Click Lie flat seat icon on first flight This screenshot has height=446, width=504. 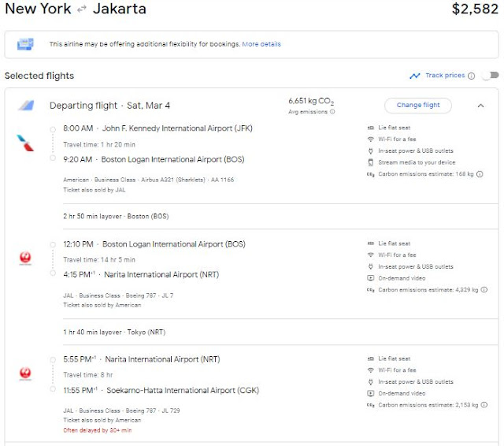371,128
